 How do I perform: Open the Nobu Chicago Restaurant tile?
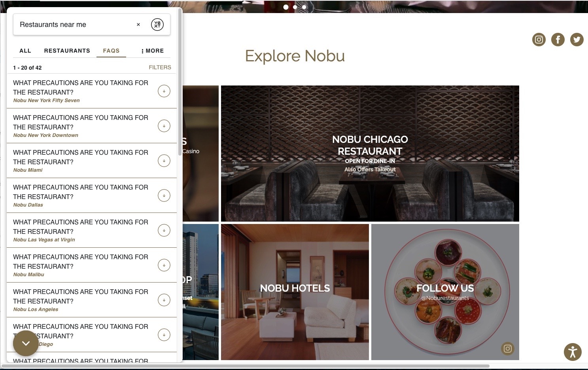point(370,154)
